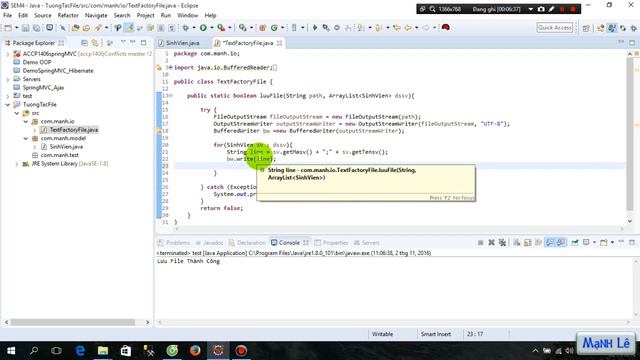Image resolution: width=640 pixels, height=360 pixels.
Task: Click the editor vertical scrollbar
Action: click(x=630, y=135)
